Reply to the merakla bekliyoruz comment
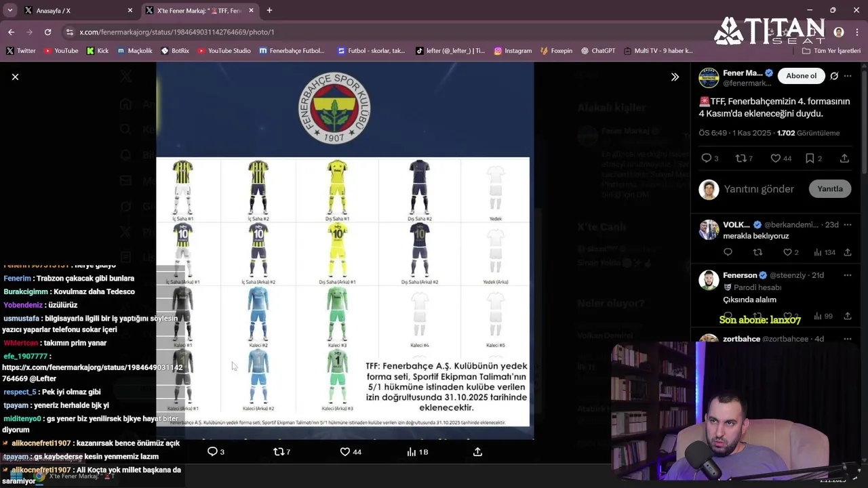Viewport: 868px width, 488px height. coord(728,252)
